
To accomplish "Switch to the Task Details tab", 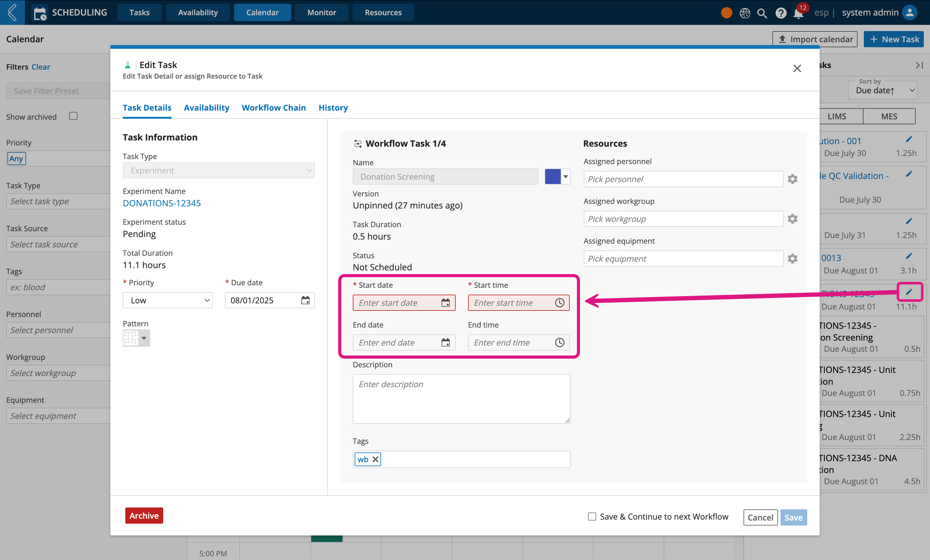I will click(147, 108).
